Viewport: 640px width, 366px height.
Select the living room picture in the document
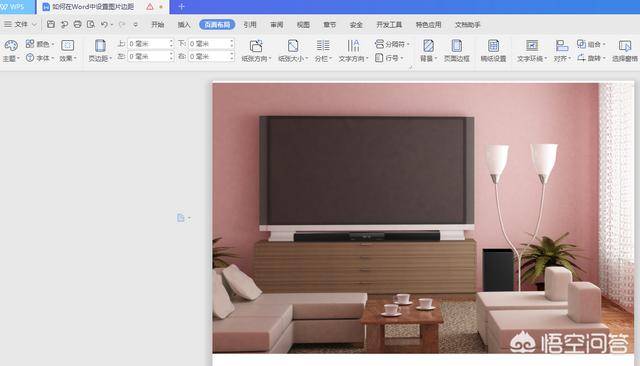point(423,218)
